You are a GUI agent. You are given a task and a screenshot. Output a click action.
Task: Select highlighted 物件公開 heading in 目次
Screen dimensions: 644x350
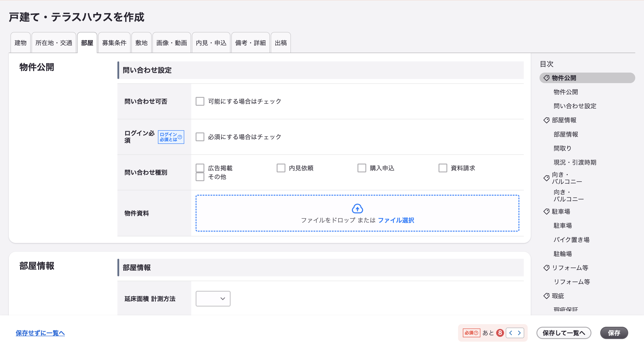tap(587, 78)
